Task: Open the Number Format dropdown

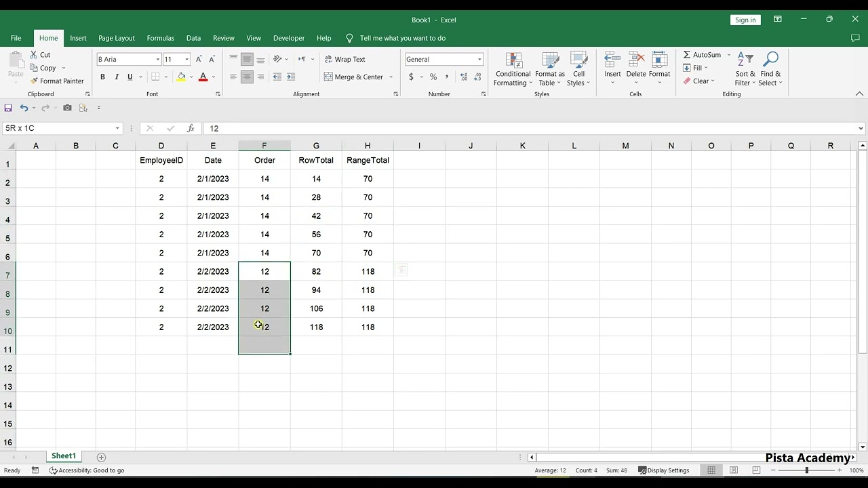Action: click(x=479, y=59)
